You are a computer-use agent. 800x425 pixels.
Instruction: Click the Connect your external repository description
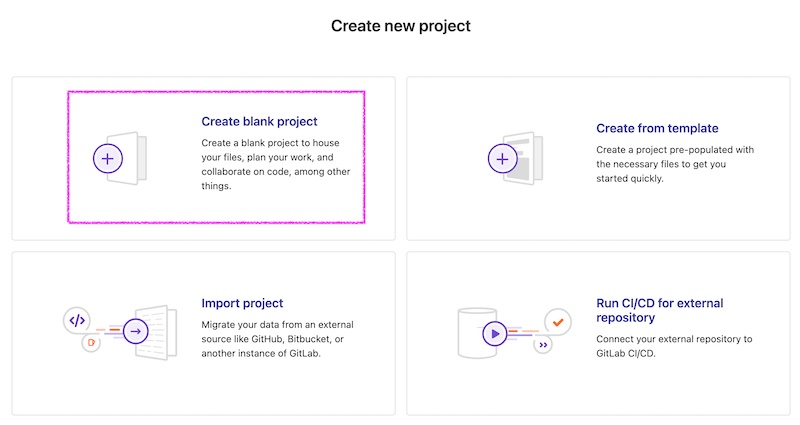click(x=674, y=346)
